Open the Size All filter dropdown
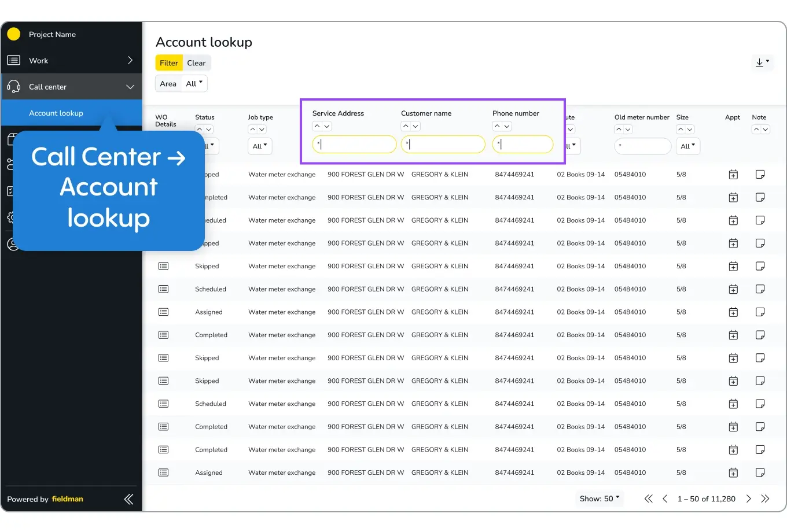 point(688,146)
